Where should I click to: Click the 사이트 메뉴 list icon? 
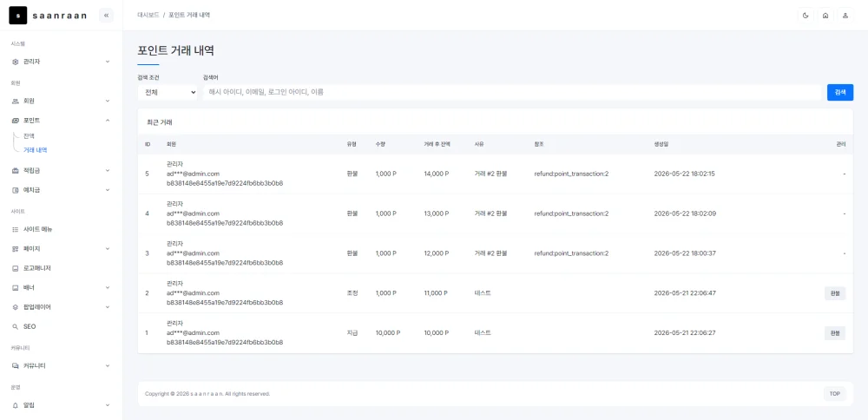pos(16,229)
